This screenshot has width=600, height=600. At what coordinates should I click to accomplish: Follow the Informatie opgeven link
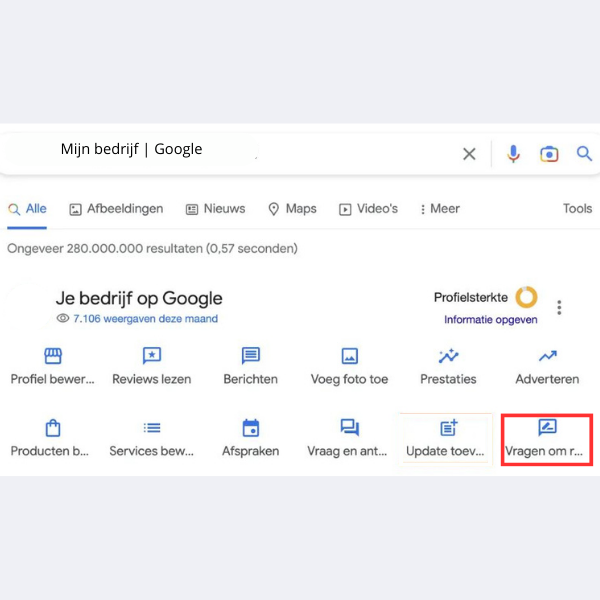[x=491, y=320]
